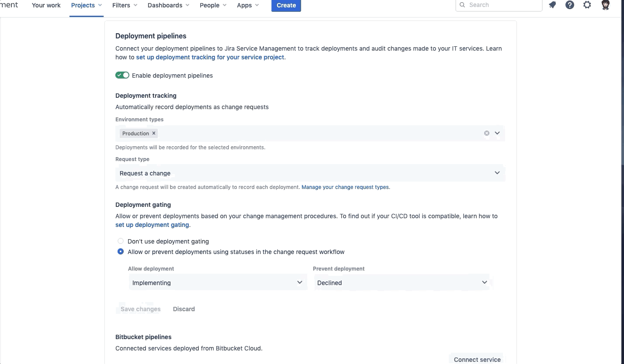The height and width of the screenshot is (364, 624).
Task: Select "Don't use deployment gating" option
Action: click(121, 241)
